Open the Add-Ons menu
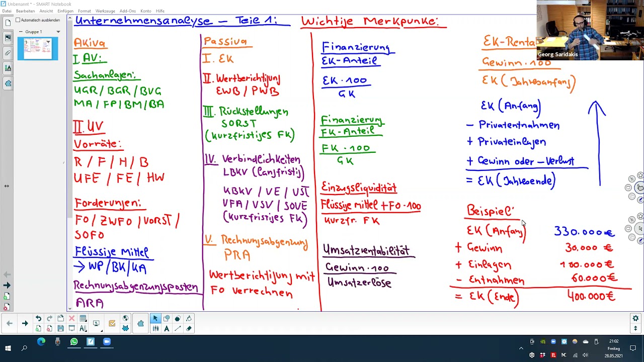 click(x=128, y=11)
